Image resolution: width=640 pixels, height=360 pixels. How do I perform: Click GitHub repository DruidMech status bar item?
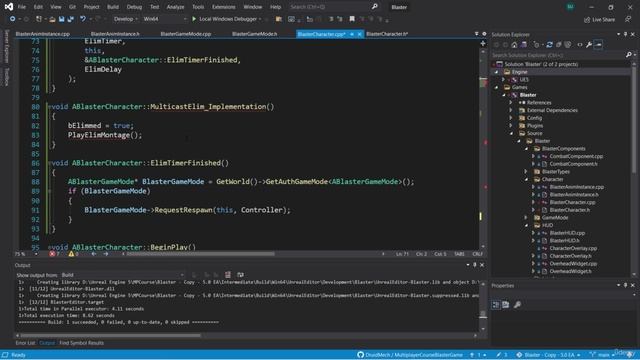pos(410,355)
